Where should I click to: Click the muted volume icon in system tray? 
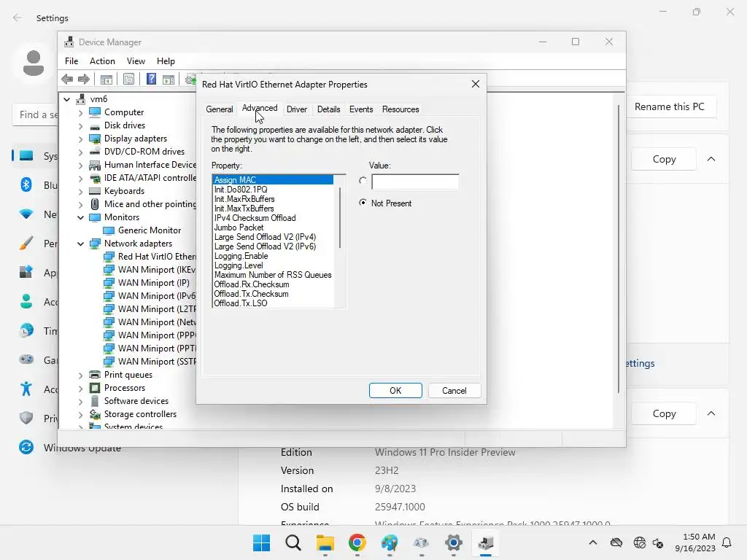(658, 542)
